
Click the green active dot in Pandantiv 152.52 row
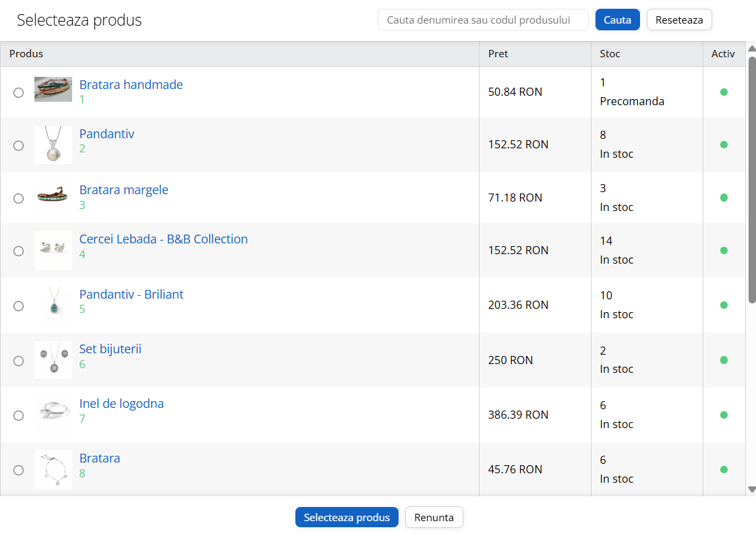coord(724,145)
